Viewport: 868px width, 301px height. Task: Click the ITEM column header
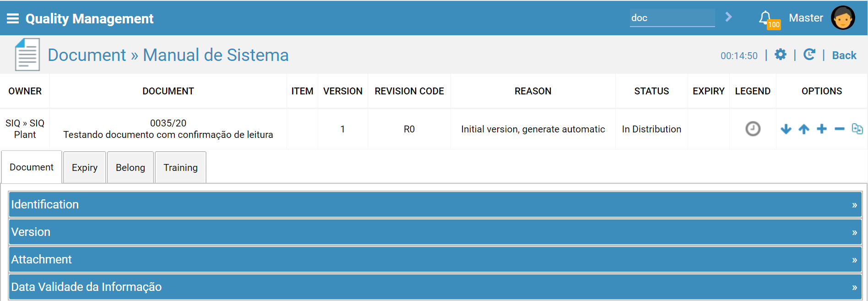point(303,91)
